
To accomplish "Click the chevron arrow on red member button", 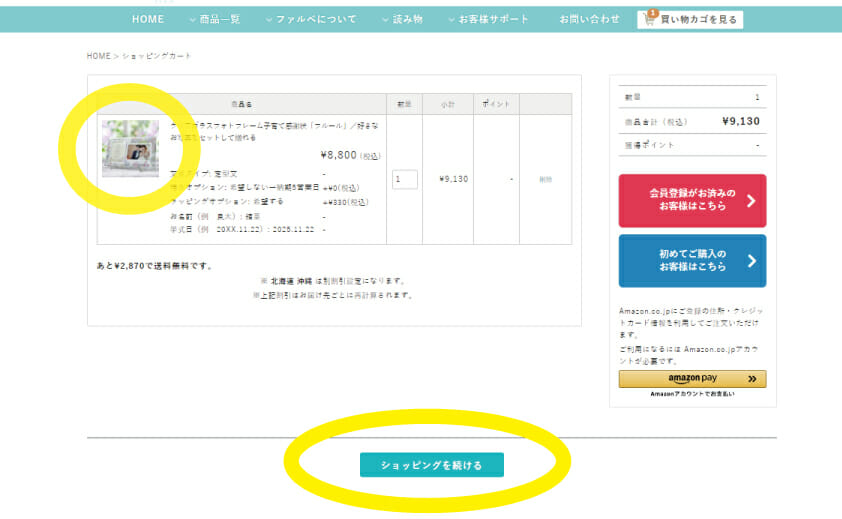I will tap(750, 201).
